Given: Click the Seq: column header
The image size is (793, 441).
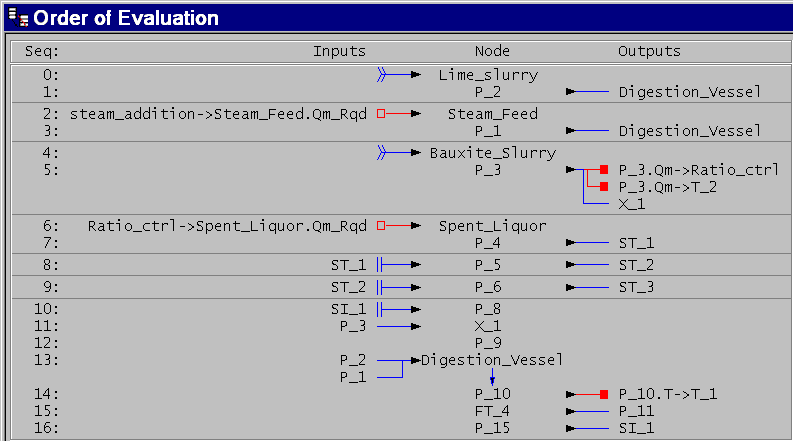Looking at the screenshot, I should [42, 51].
